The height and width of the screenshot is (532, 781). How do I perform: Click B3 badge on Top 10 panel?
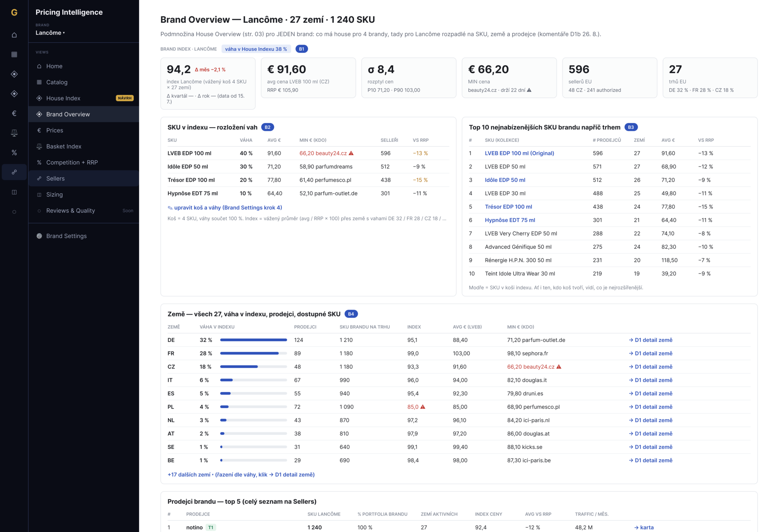pos(631,127)
